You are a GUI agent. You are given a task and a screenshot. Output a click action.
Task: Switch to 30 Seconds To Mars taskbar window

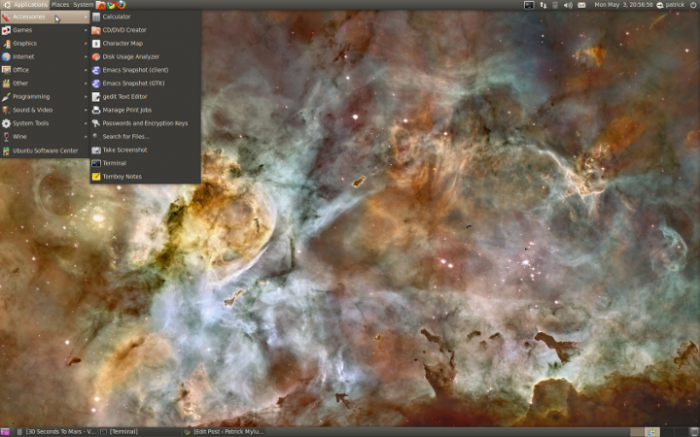point(56,432)
